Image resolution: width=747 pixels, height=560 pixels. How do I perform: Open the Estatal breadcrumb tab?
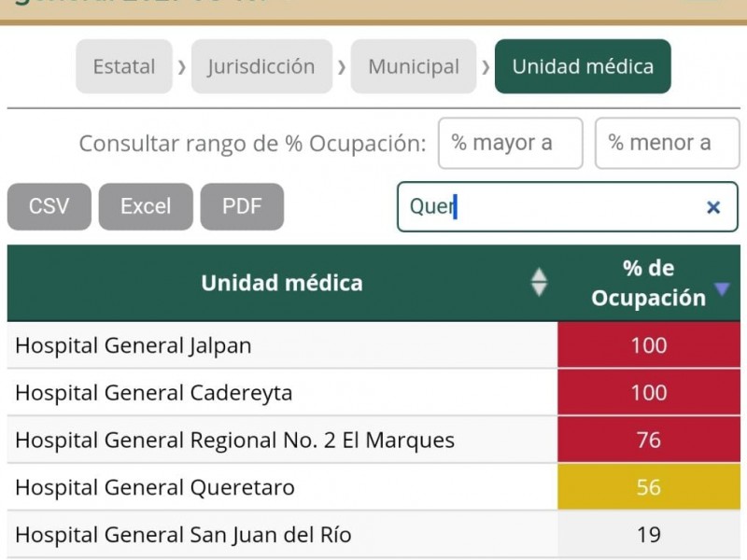click(124, 66)
